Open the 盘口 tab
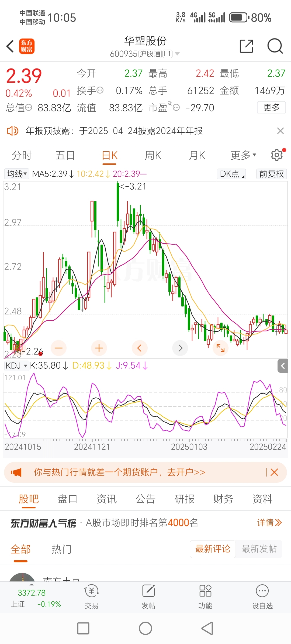 67,499
